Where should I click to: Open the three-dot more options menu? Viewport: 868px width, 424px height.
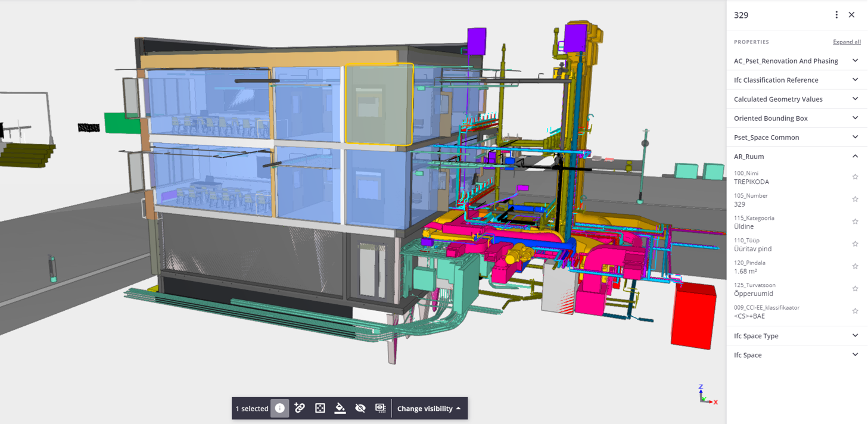tap(836, 15)
